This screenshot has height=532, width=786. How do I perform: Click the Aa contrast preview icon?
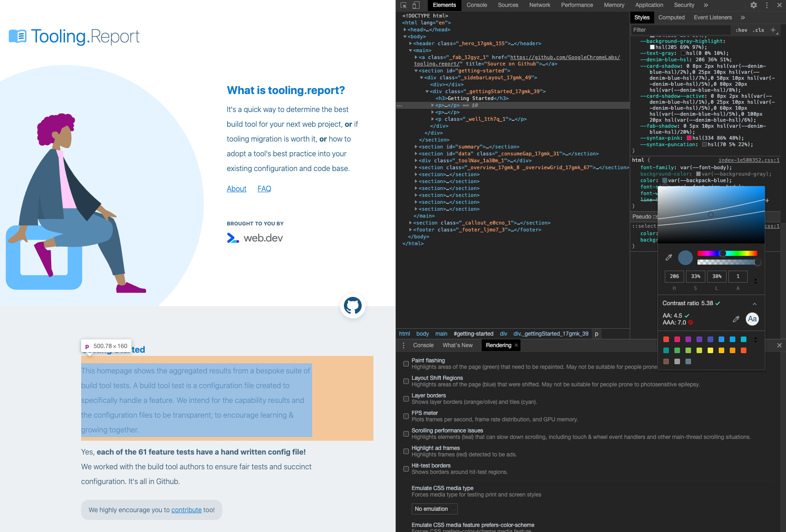(752, 319)
